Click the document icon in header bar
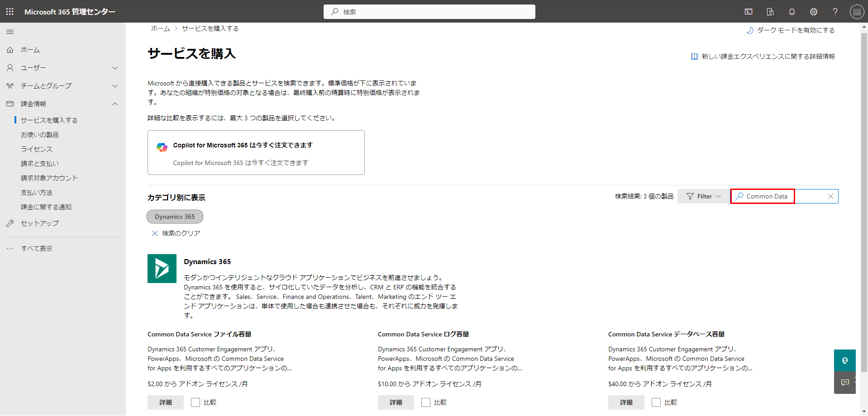The image size is (868, 416). coord(770,12)
